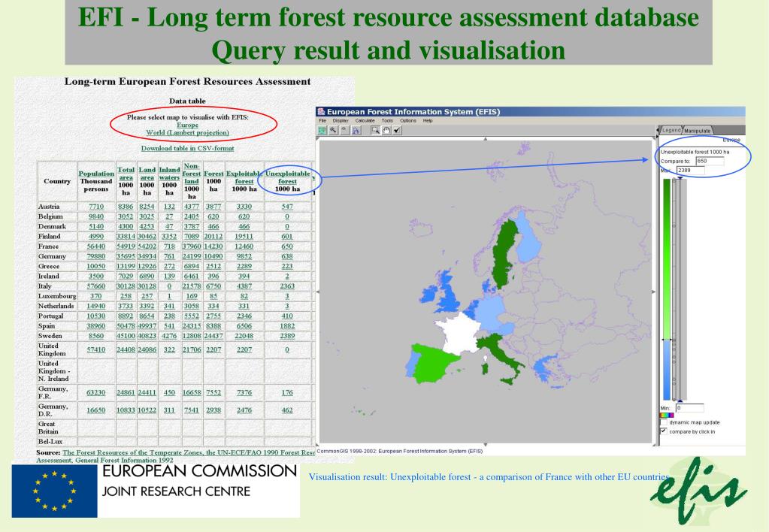Click the Population column header link
The height and width of the screenshot is (532, 769).
tap(96, 174)
